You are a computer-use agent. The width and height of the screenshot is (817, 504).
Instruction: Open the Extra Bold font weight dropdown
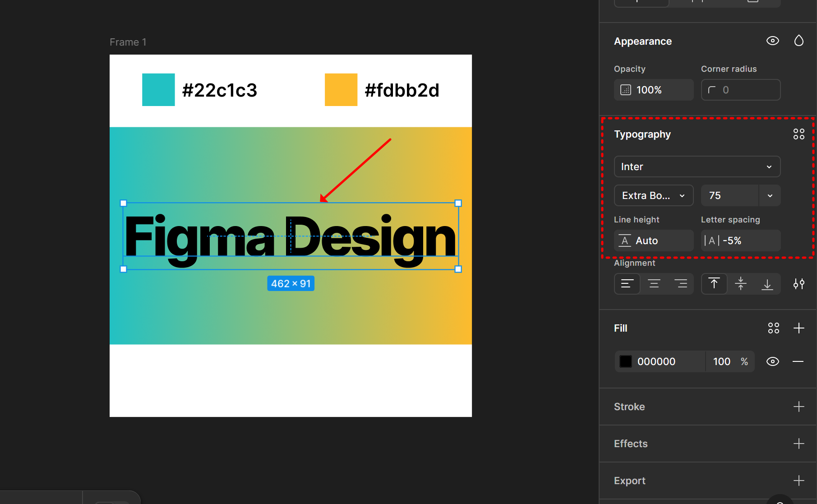654,195
